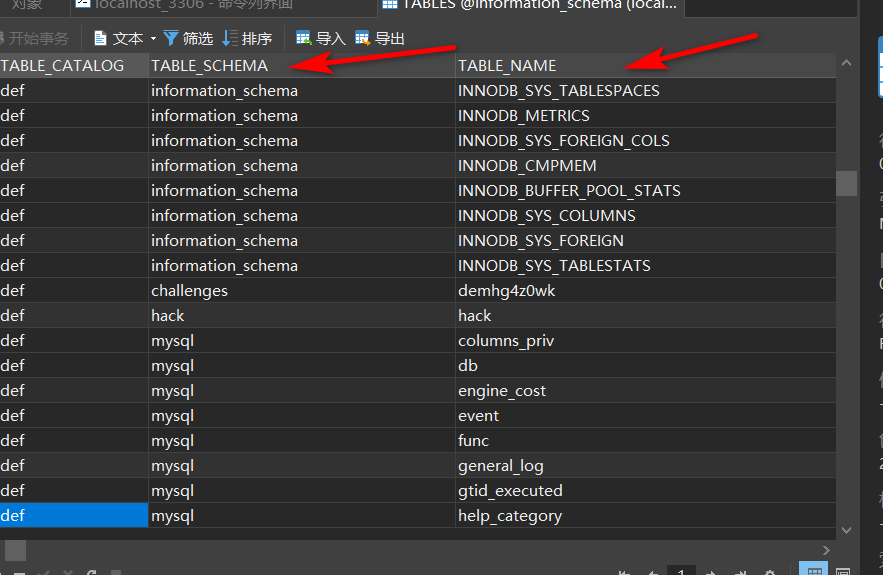Click the vertical scrollbar up arrow
The height and width of the screenshot is (575, 883).
pyautogui.click(x=846, y=63)
